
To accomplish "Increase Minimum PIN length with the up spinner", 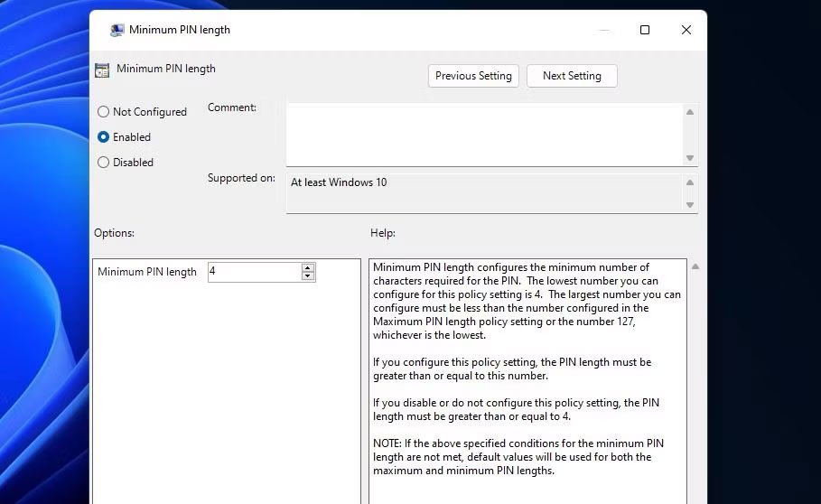I will click(x=308, y=268).
